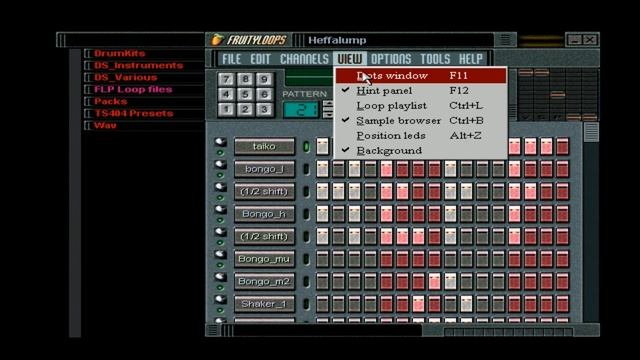Image resolution: width=640 pixels, height=360 pixels.
Task: Click numeric pad key 7
Action: click(226, 79)
